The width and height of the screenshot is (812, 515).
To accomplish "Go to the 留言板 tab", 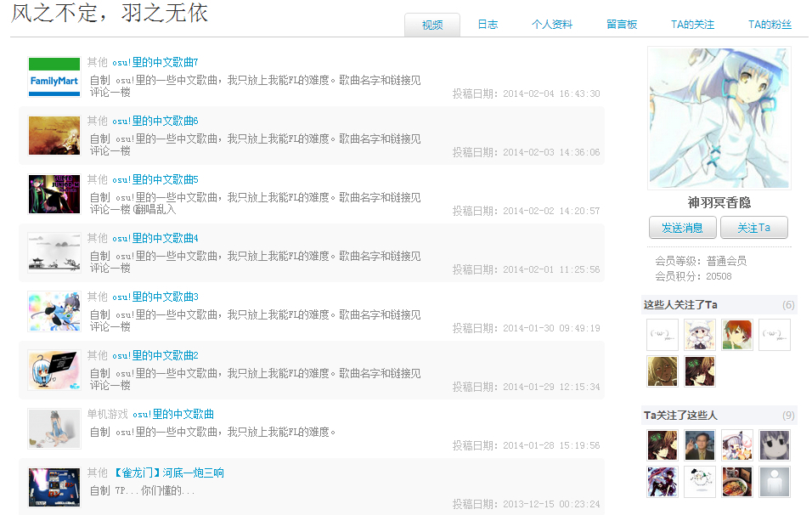I will coord(622,25).
